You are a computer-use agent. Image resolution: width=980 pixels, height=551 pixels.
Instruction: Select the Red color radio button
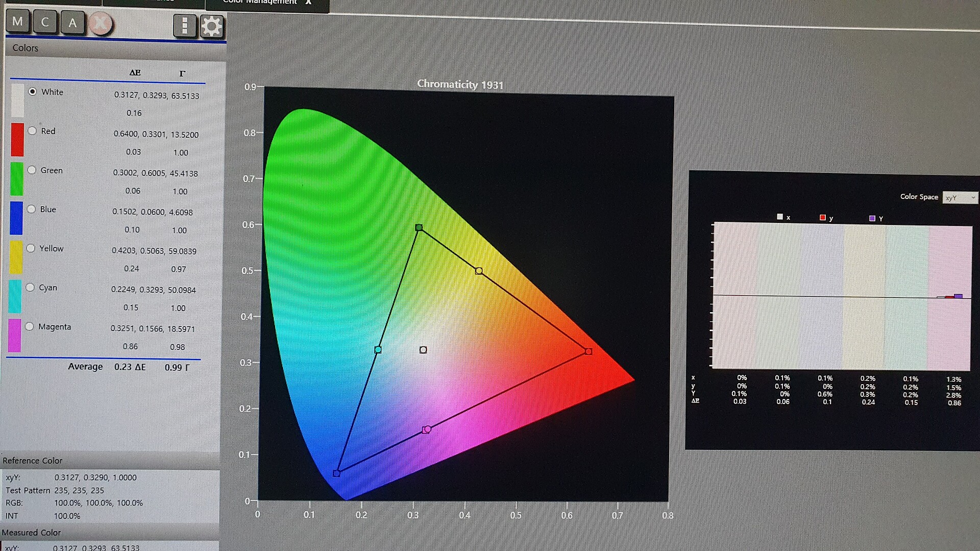click(32, 131)
